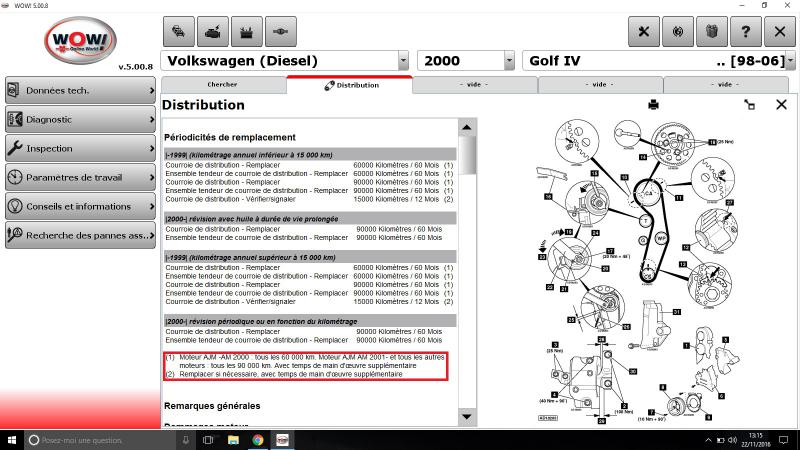Screen dimensions: 800x450
Task: Expand the Paramètres de travail menu arrow
Action: click(x=152, y=178)
